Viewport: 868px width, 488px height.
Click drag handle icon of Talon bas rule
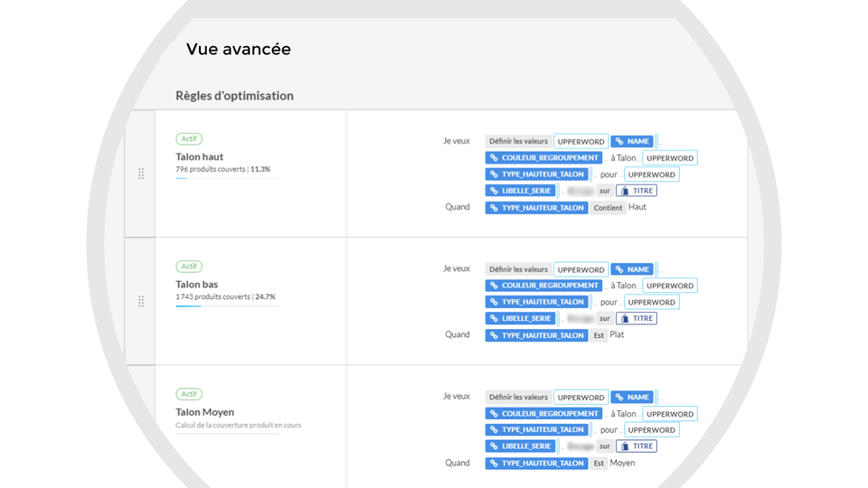click(x=141, y=301)
